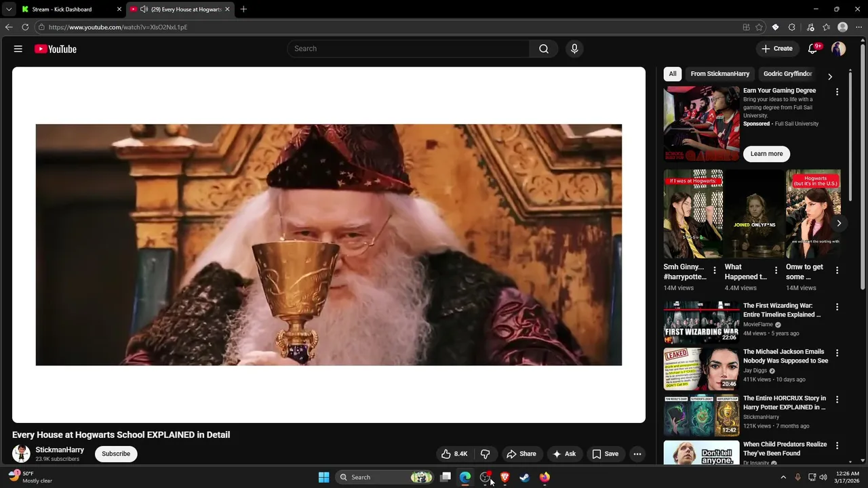Show next filter chips with arrow

coord(830,77)
